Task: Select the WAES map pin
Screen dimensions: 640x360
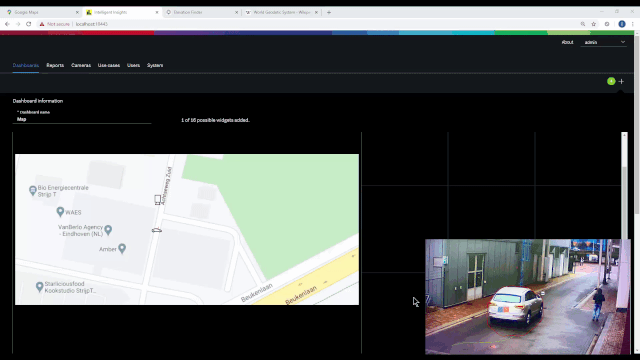Action: (x=60, y=211)
